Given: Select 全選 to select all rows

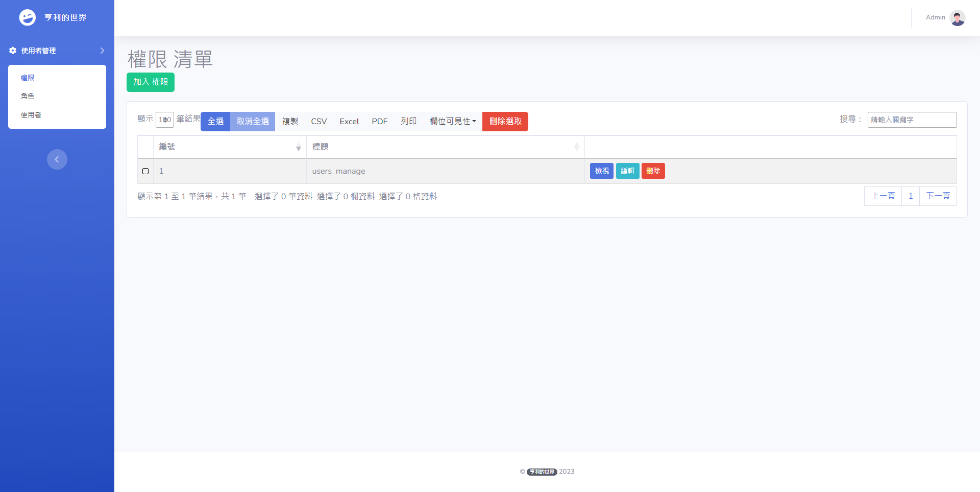Looking at the screenshot, I should 215,121.
